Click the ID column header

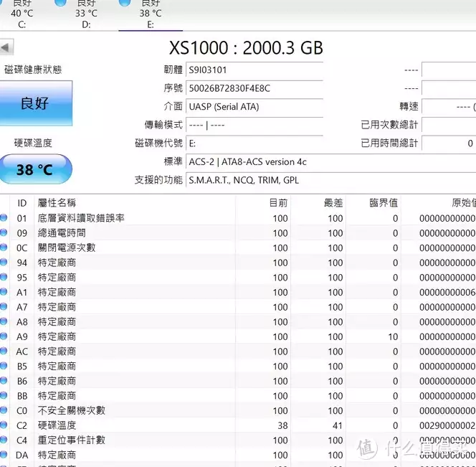pos(22,203)
